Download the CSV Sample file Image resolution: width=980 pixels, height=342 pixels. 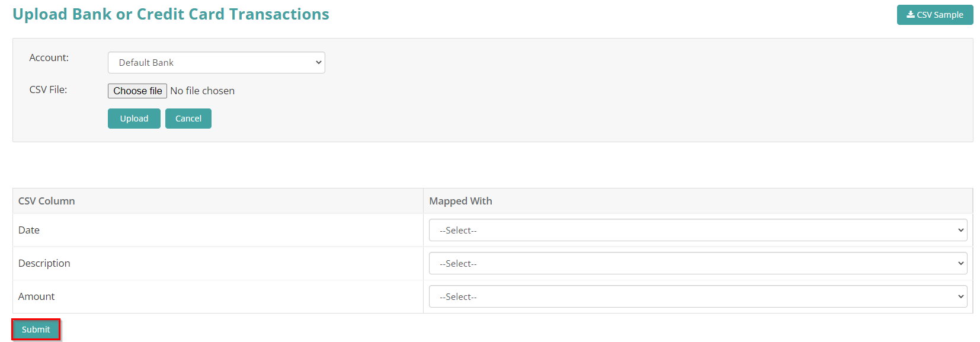935,15
